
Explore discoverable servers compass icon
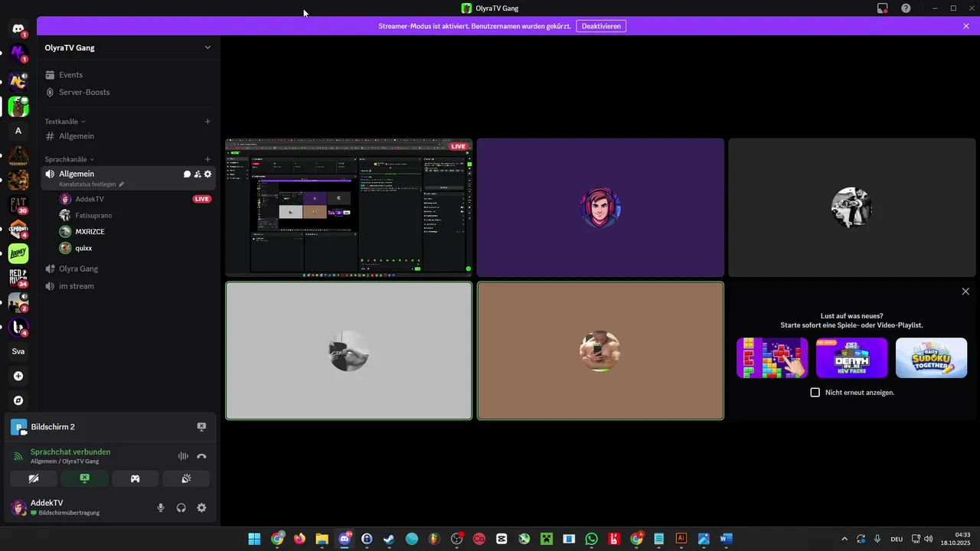pos(18,400)
